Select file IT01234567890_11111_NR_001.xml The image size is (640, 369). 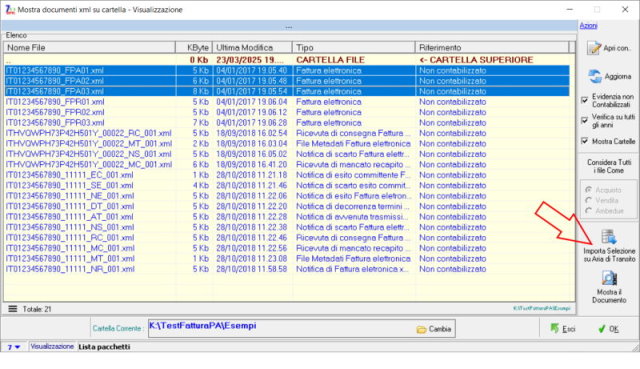(287, 269)
